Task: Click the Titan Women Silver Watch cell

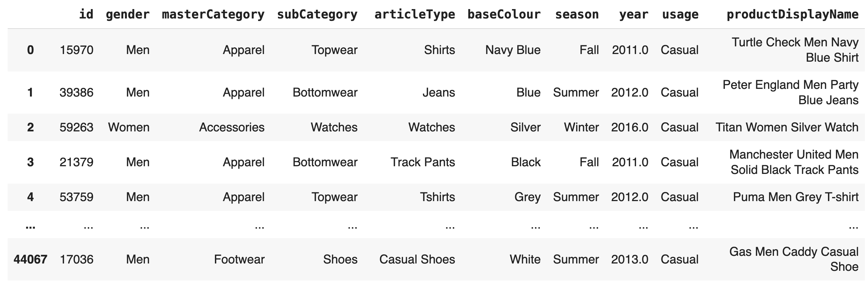Action: coord(787,127)
